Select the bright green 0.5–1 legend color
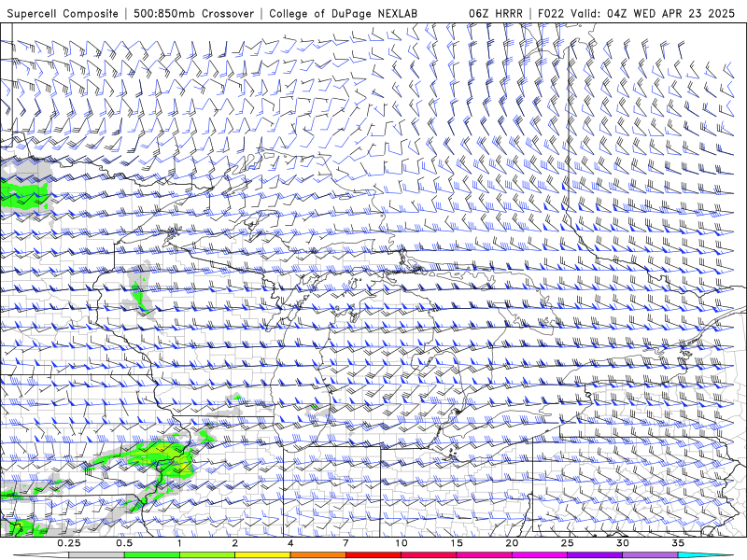This screenshot has height=560, width=747. click(x=151, y=555)
